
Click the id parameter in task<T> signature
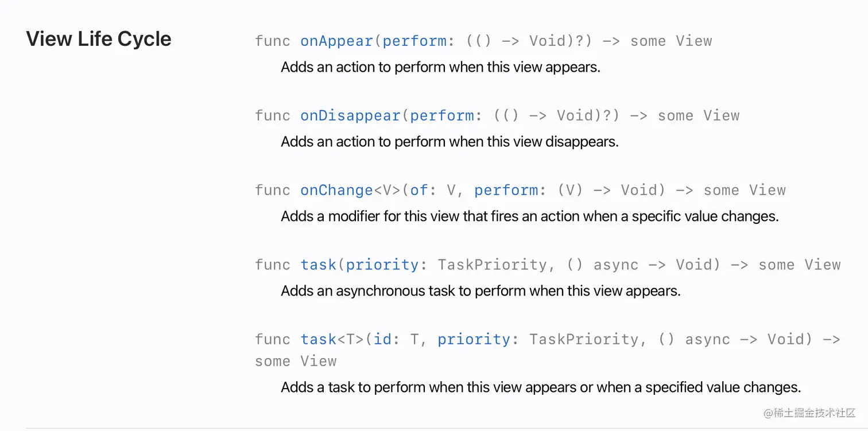[x=383, y=340]
